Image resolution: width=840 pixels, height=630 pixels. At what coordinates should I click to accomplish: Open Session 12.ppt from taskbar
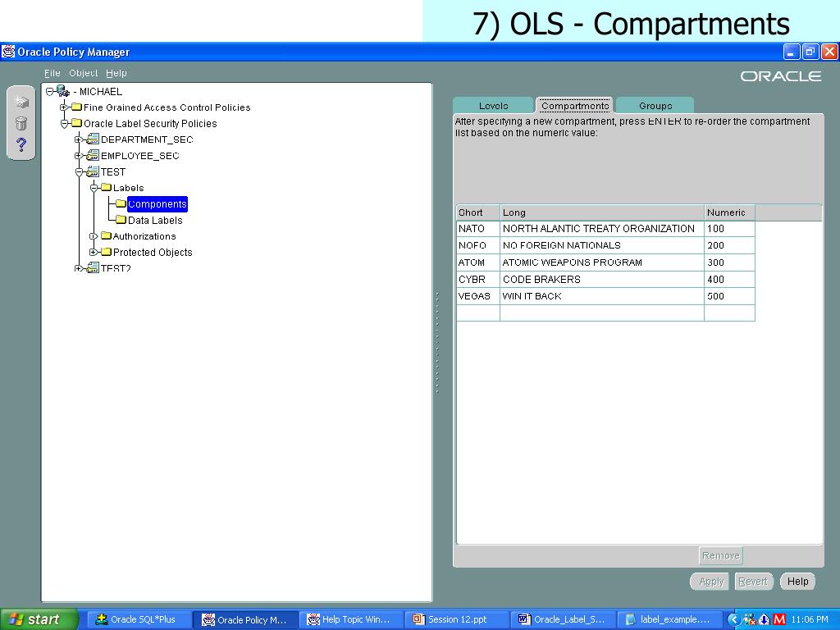pyautogui.click(x=457, y=619)
